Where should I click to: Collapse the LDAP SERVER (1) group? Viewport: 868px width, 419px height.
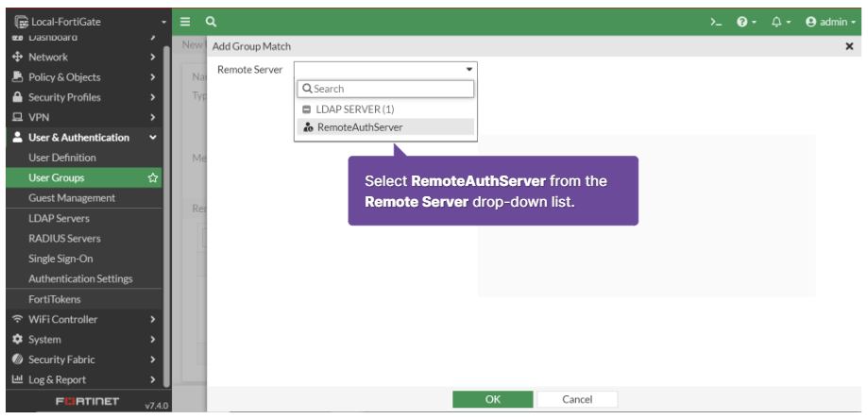tap(307, 109)
